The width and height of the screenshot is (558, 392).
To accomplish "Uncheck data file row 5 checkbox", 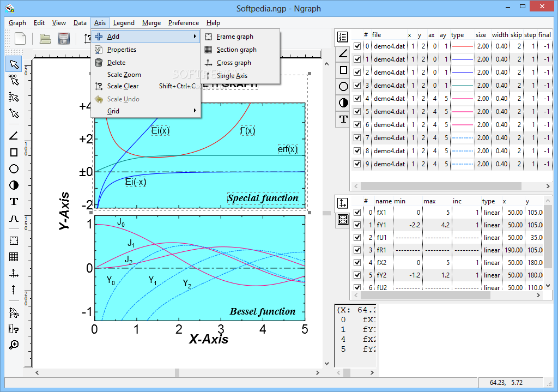I will pos(357,112).
